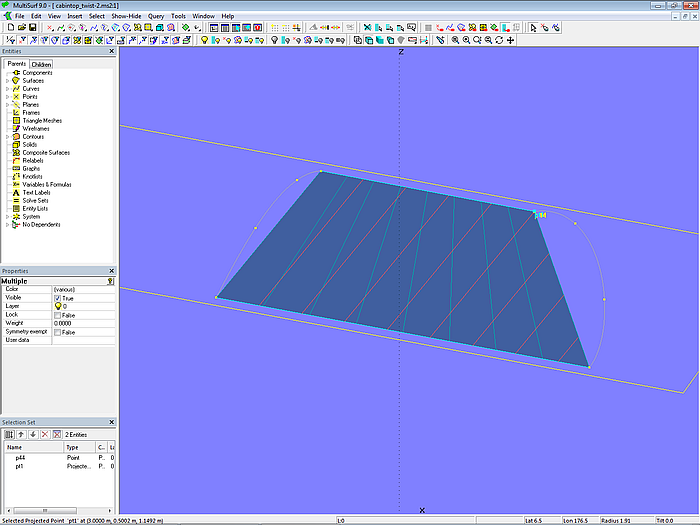Open the Show-Hide menu
This screenshot has width=700, height=525.
126,16
